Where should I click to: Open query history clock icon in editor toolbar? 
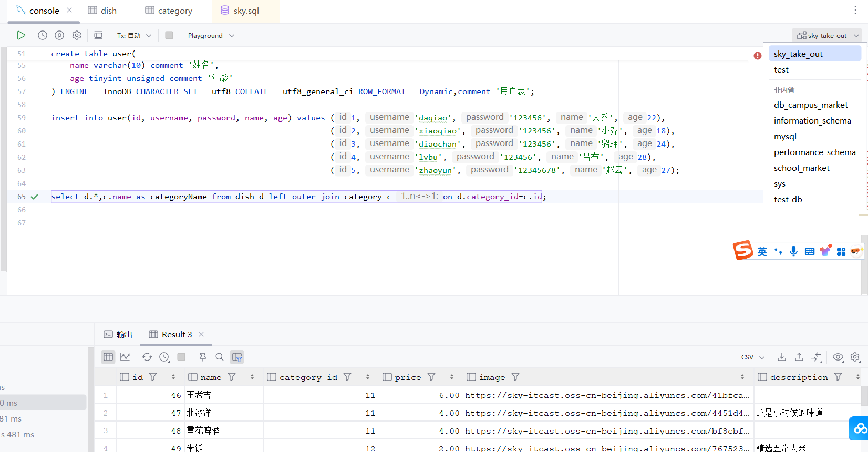[43, 35]
